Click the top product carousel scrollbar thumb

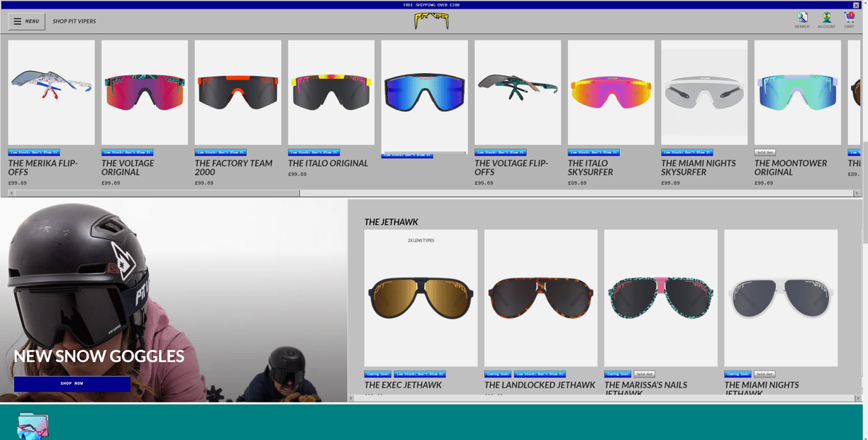click(157, 193)
